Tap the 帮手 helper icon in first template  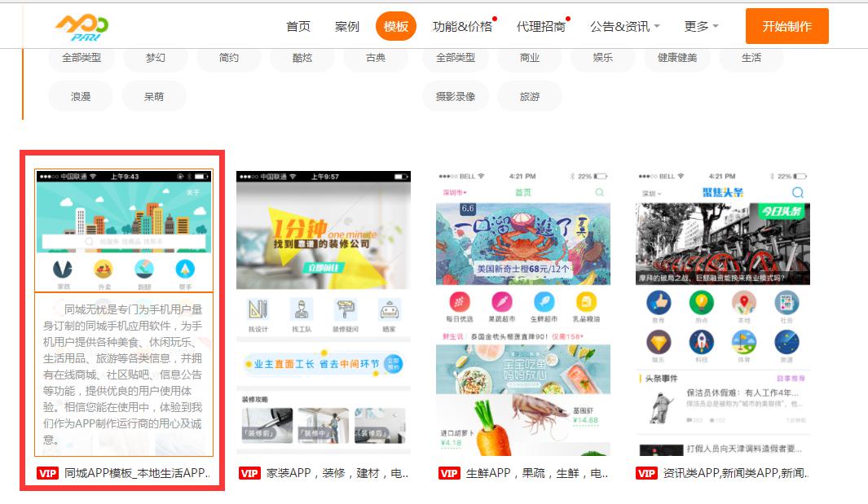pos(186,270)
